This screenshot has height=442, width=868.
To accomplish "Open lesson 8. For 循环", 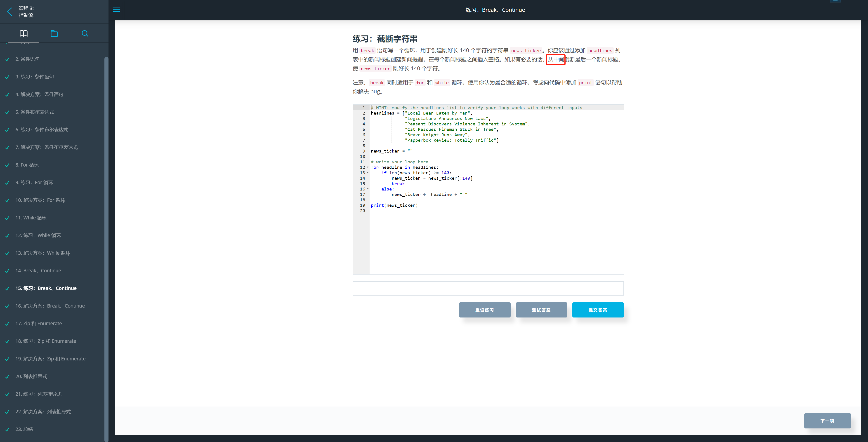I will (27, 165).
